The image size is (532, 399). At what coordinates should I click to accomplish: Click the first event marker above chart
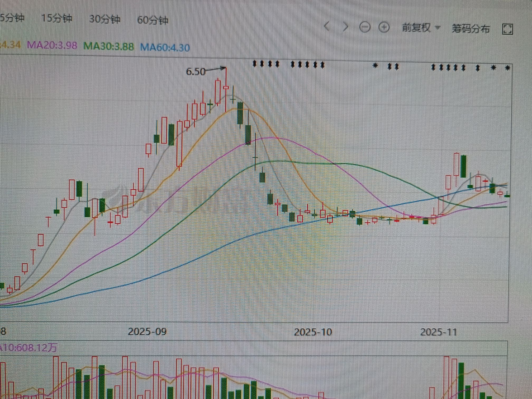[255, 64]
